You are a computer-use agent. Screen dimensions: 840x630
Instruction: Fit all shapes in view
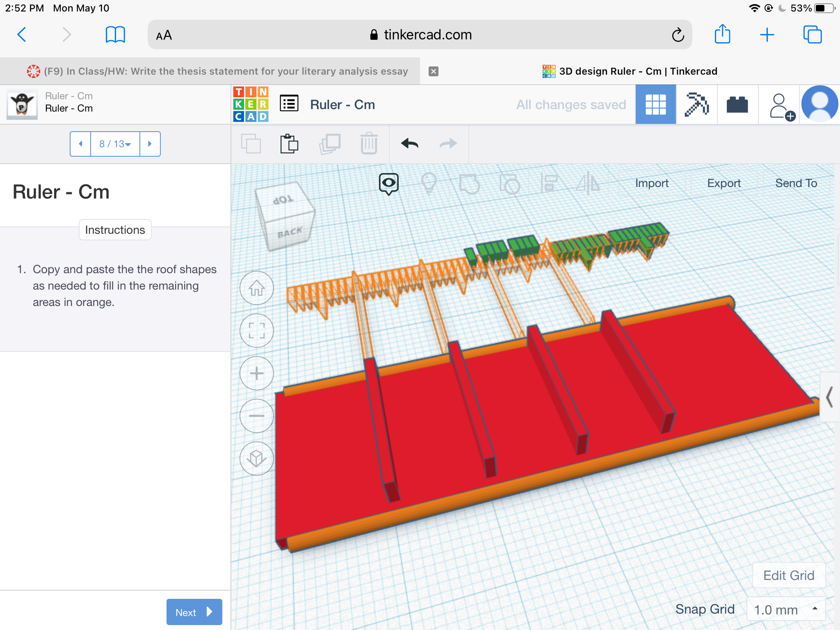(x=257, y=331)
